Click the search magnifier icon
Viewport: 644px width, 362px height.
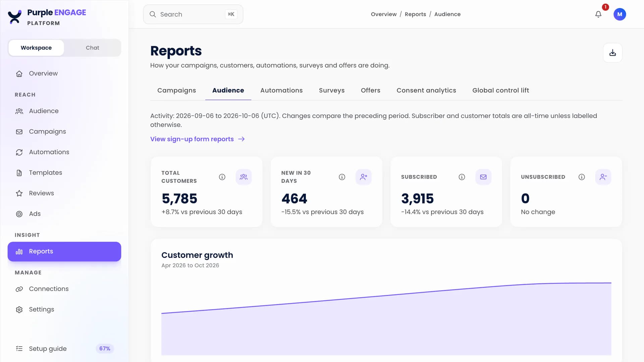click(153, 14)
